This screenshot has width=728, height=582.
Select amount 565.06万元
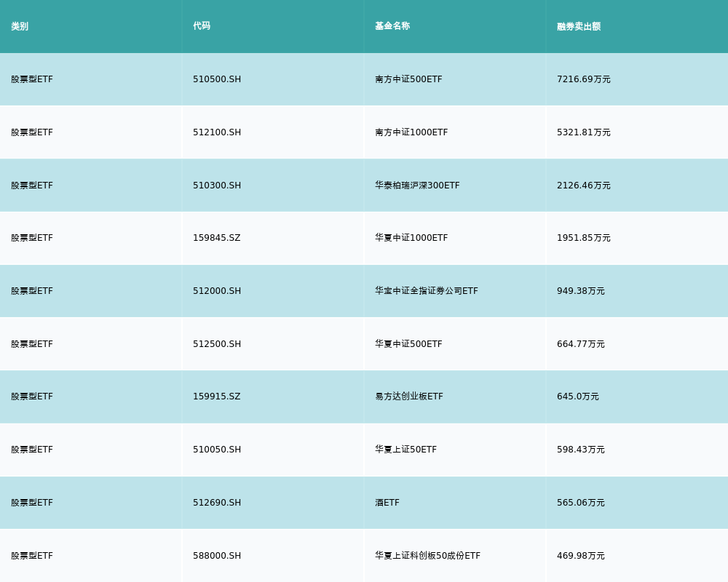pyautogui.click(x=581, y=503)
